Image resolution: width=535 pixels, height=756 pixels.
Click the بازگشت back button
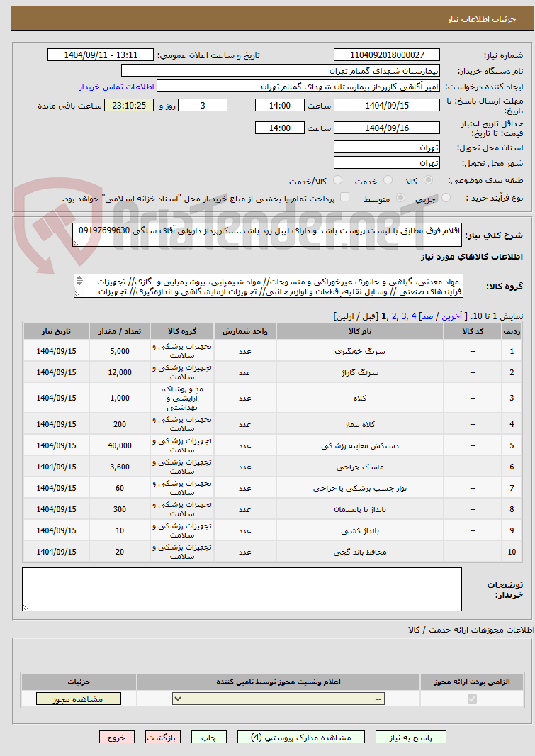pos(163,737)
